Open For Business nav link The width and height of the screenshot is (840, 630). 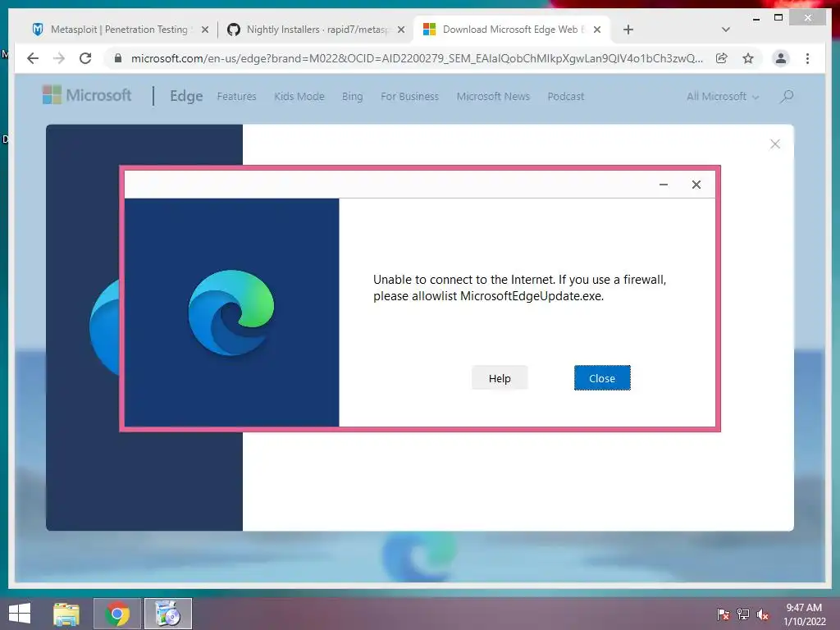click(409, 97)
